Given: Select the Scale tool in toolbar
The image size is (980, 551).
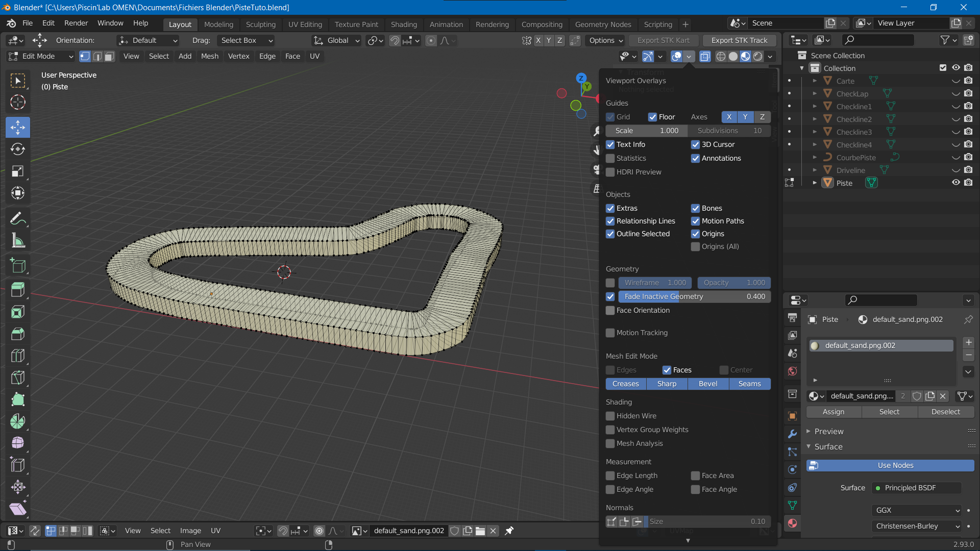Looking at the screenshot, I should coord(18,171).
